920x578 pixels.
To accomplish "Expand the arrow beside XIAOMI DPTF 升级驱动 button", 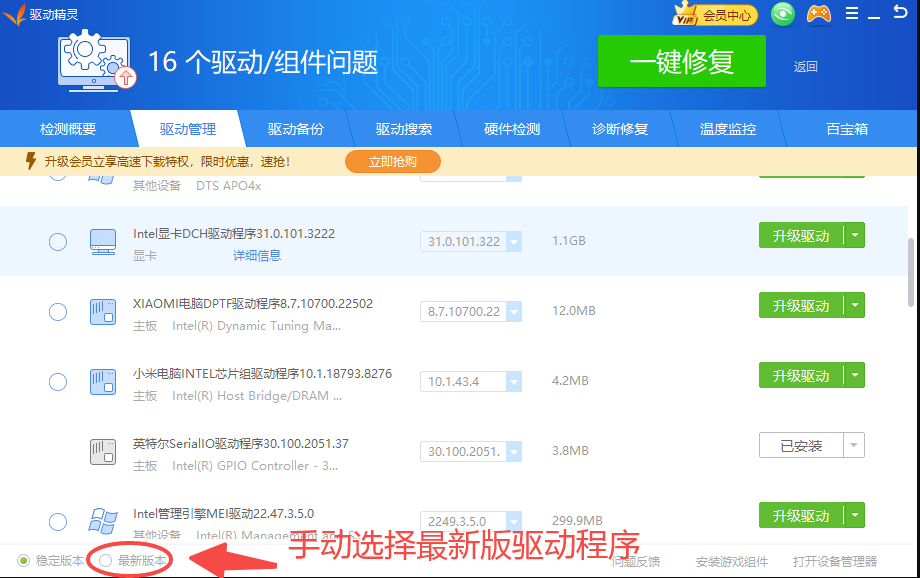I will pyautogui.click(x=854, y=306).
